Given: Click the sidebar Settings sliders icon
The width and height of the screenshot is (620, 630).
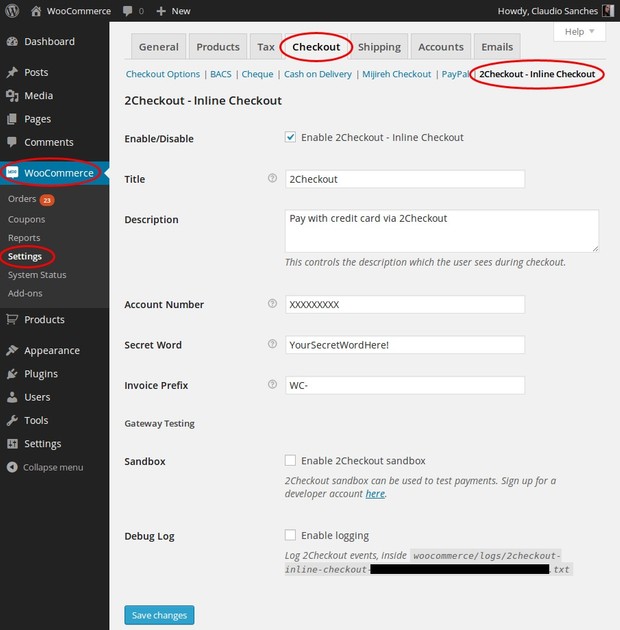Looking at the screenshot, I should 12,444.
